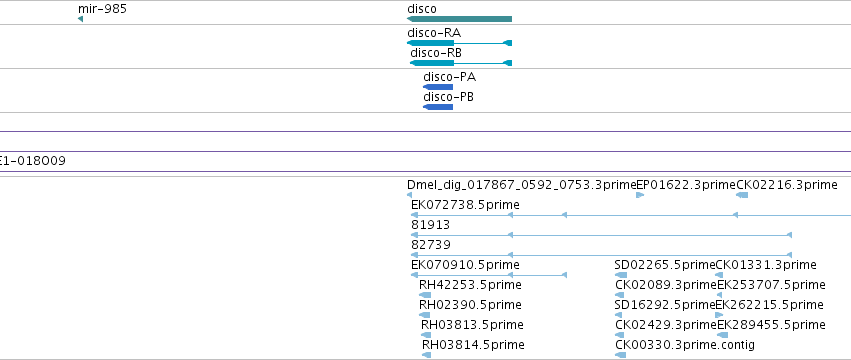Image resolution: width=851 pixels, height=360 pixels.
Task: Click the disco gene bar
Action: click(x=459, y=19)
